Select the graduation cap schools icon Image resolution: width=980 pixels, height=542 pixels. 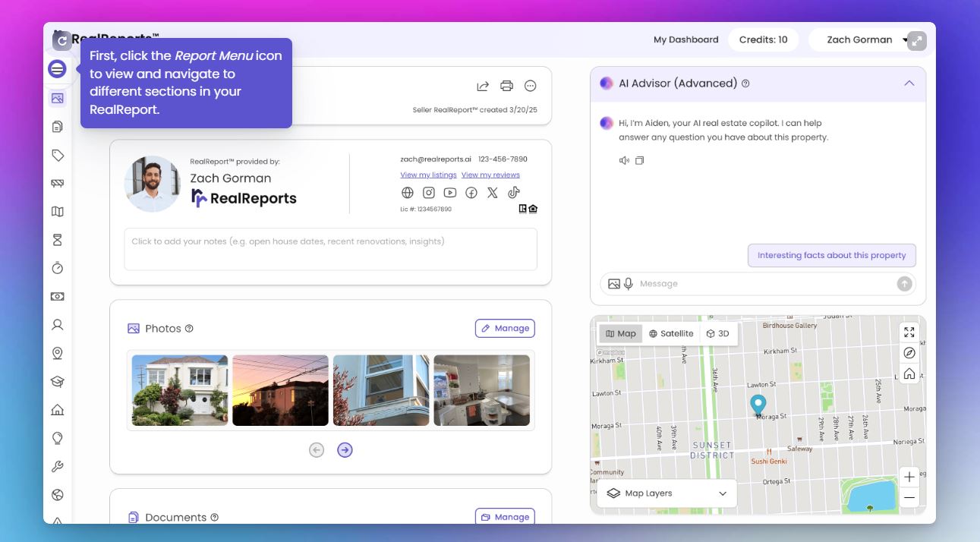57,381
